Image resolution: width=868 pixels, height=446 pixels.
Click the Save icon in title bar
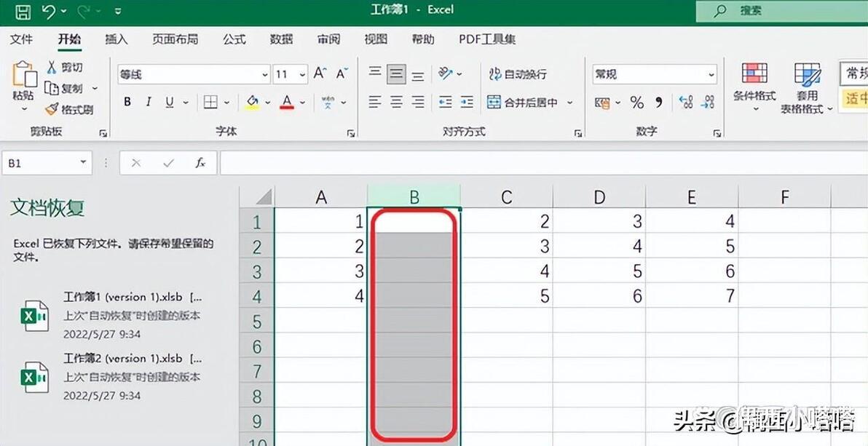(x=23, y=11)
